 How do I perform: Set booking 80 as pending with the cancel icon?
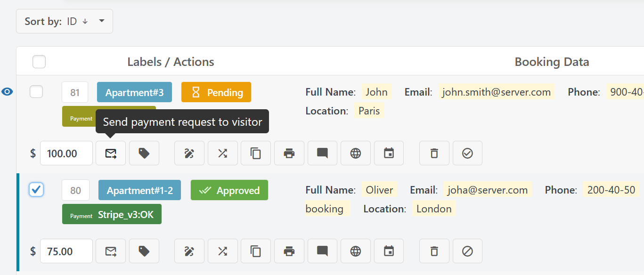point(467,251)
